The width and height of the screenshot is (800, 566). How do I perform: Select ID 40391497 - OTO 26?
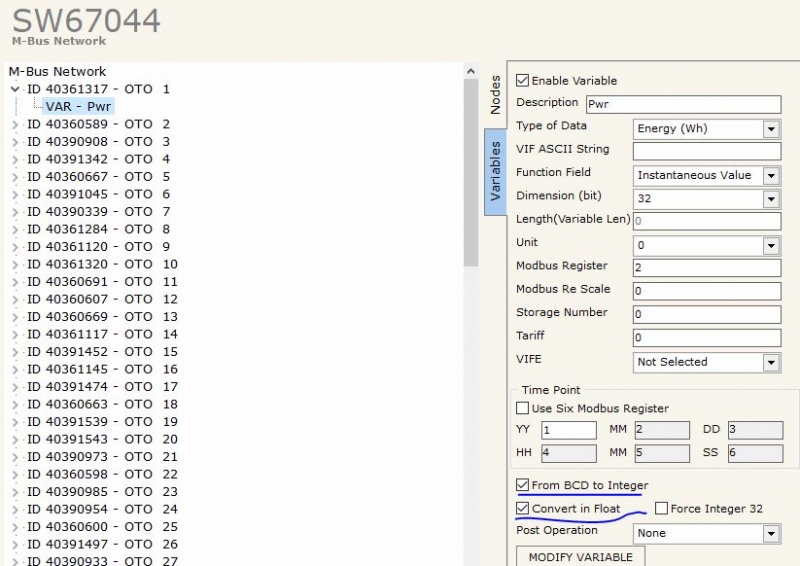102,545
